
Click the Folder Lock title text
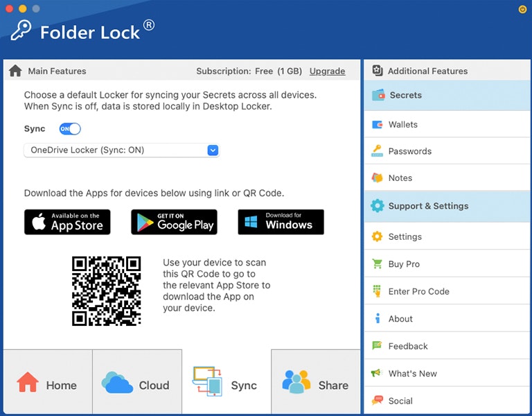(x=90, y=33)
